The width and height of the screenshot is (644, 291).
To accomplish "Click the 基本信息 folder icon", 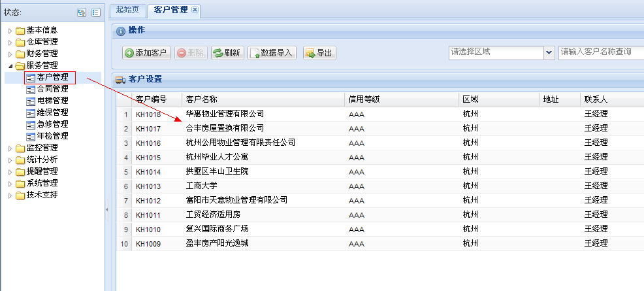I will [20, 31].
